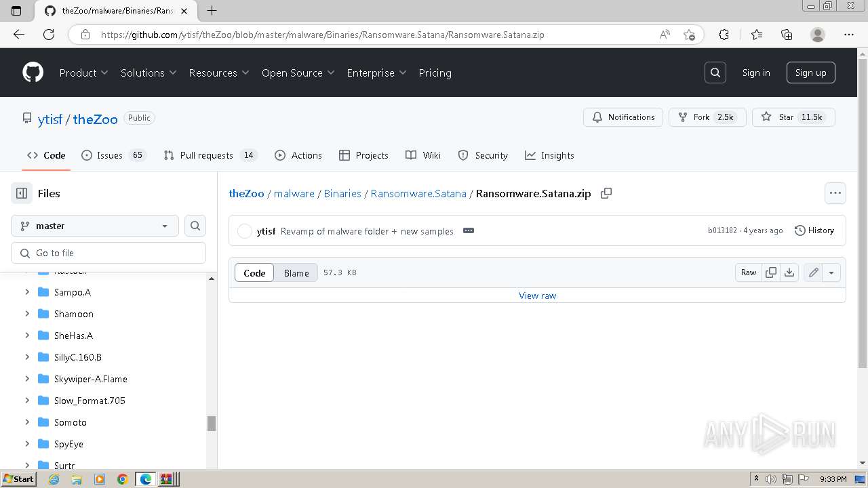Image resolution: width=868 pixels, height=488 pixels.
Task: Click the Sign up button
Action: (x=810, y=73)
